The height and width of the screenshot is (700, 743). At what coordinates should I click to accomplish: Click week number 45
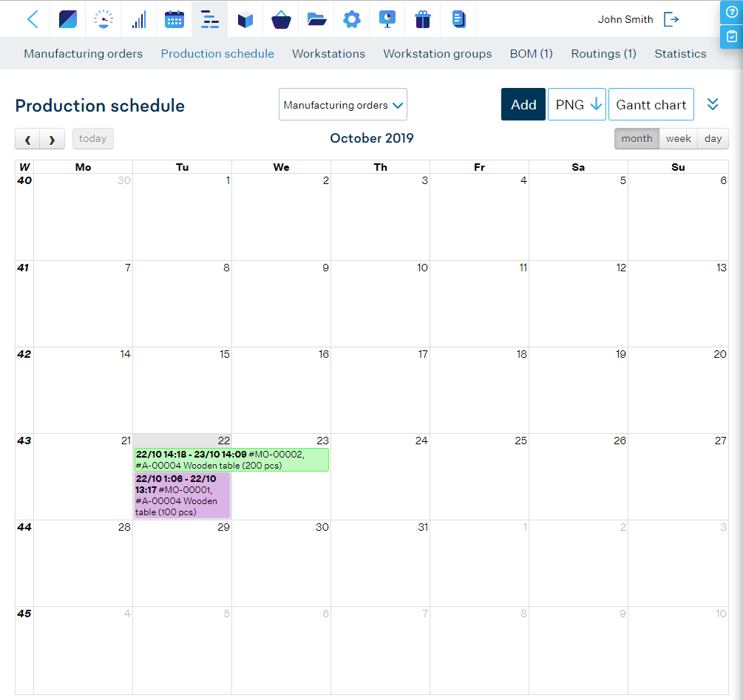coord(24,614)
